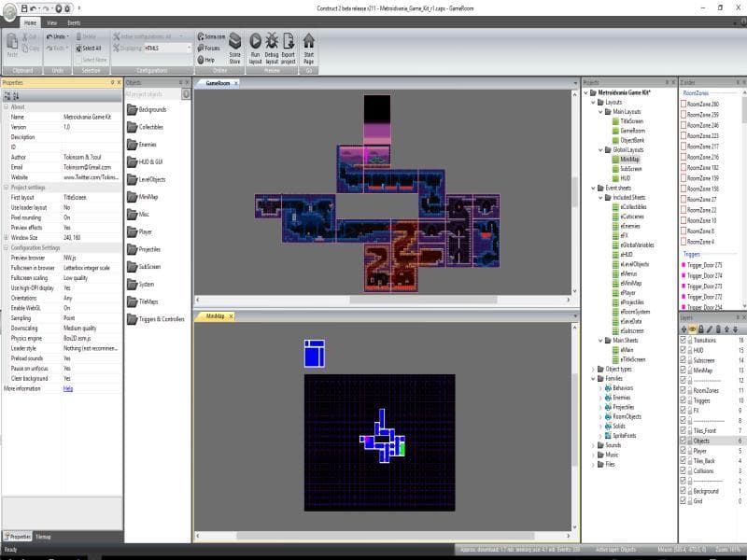Viewport: 747px width, 560px height.
Task: Open the Displaying HTML5 dropdown
Action: [x=189, y=47]
